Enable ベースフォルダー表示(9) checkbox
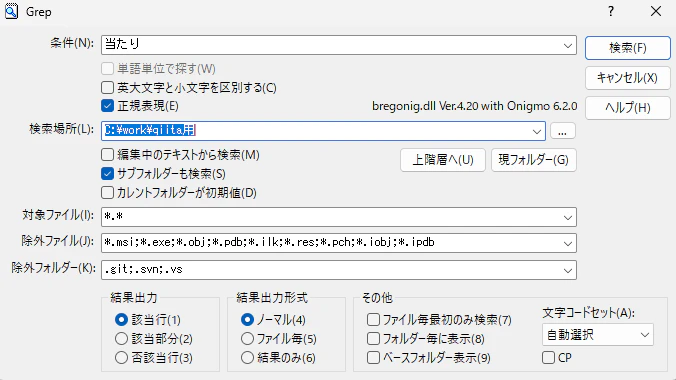The image size is (676, 380). 373,358
